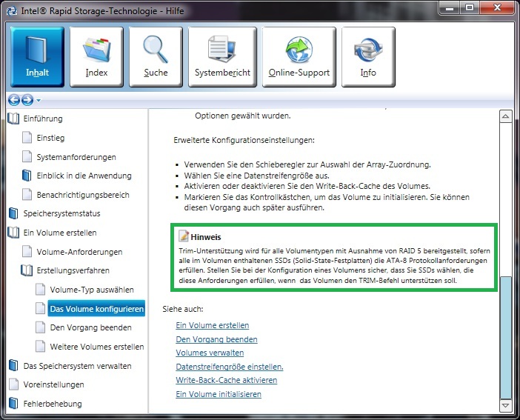Viewport: 520px width, 420px height.
Task: Click the Intel Rapid Storage title bar icon
Action: (x=12, y=11)
